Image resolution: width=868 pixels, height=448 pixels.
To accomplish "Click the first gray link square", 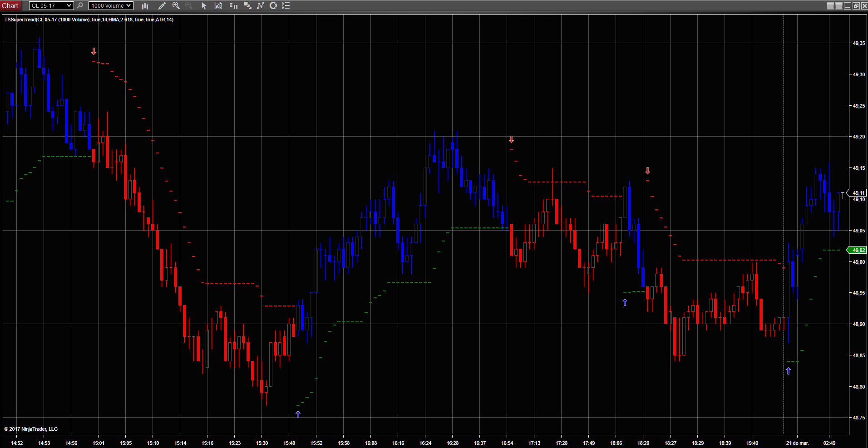I will point(830,6).
